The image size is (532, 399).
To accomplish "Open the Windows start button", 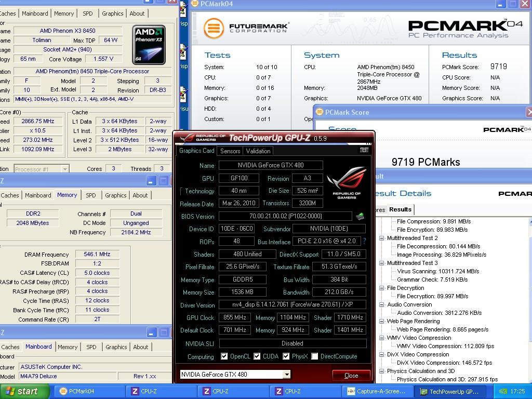I will point(25,391).
